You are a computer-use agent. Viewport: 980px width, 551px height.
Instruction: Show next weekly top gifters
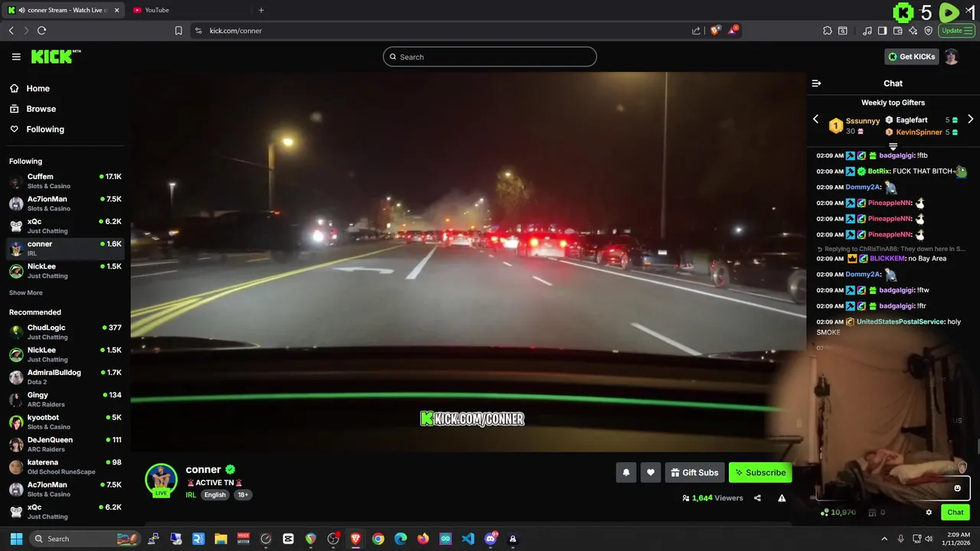(x=970, y=119)
